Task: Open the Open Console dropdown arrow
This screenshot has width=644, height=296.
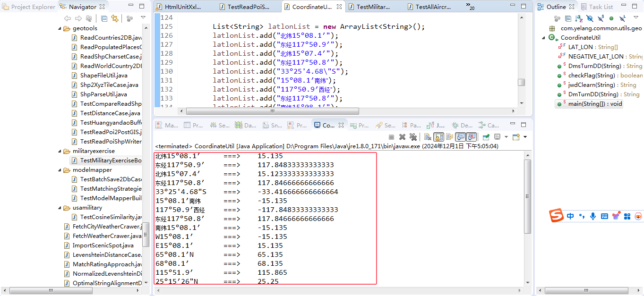Action: [525, 137]
